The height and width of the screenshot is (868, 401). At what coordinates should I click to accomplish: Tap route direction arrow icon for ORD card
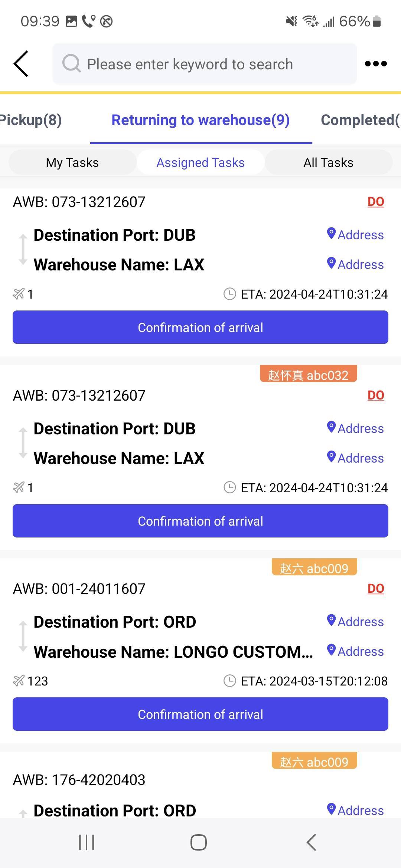(23, 637)
